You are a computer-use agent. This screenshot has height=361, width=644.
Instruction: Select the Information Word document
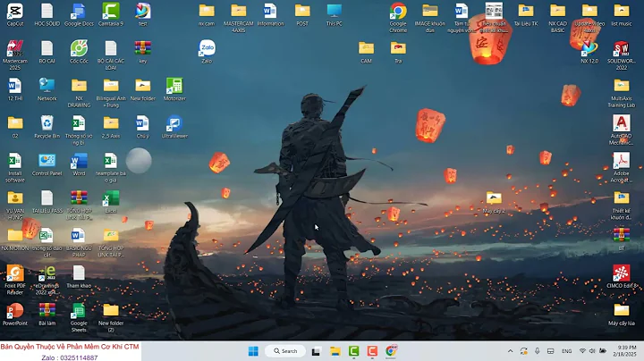pos(270,15)
